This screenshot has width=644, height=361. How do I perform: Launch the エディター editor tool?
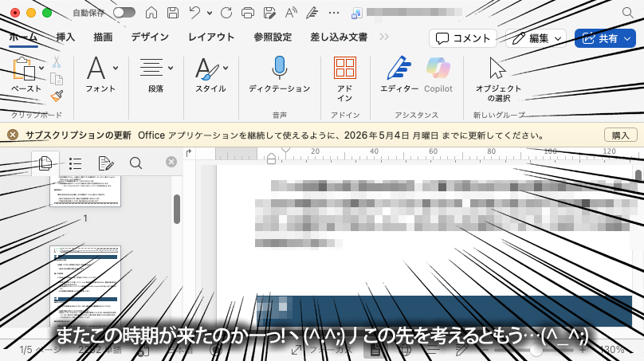[x=399, y=74]
